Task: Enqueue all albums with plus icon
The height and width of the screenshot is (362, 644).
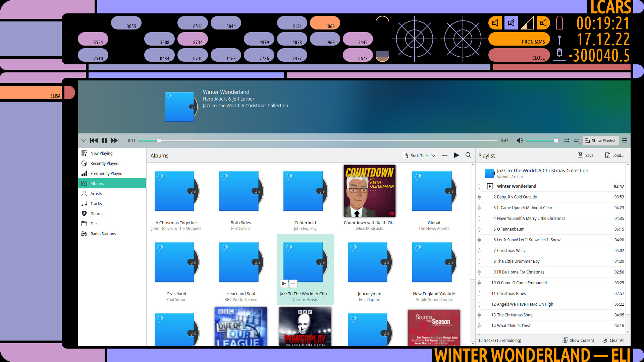Action: (445, 155)
